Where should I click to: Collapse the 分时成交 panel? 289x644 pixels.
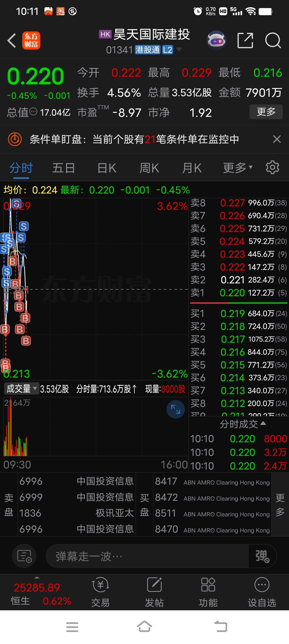tap(242, 424)
